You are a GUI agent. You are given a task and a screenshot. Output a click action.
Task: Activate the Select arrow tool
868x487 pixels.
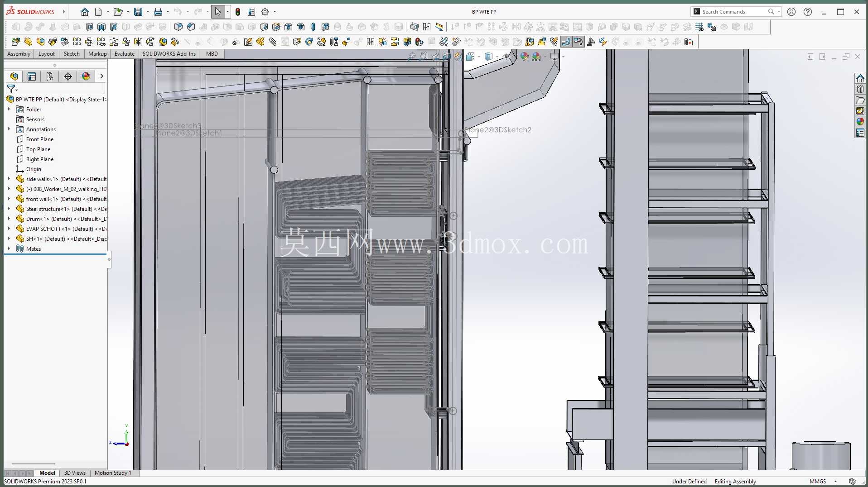point(217,12)
